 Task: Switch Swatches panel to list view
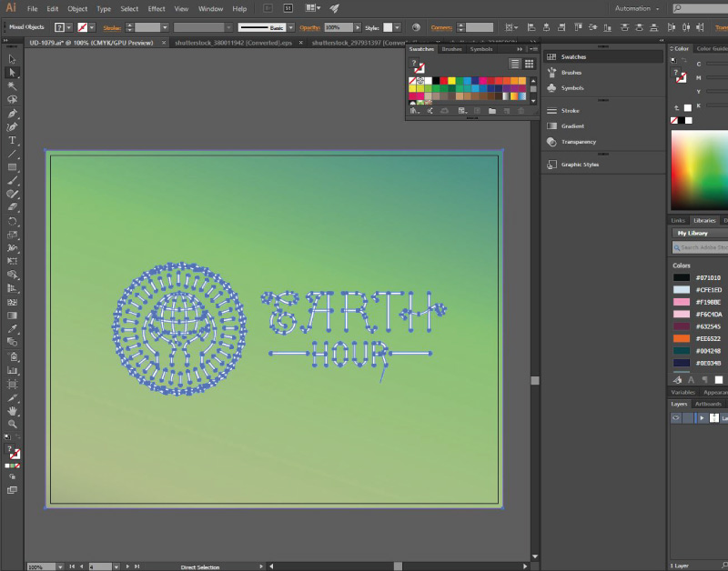point(514,64)
